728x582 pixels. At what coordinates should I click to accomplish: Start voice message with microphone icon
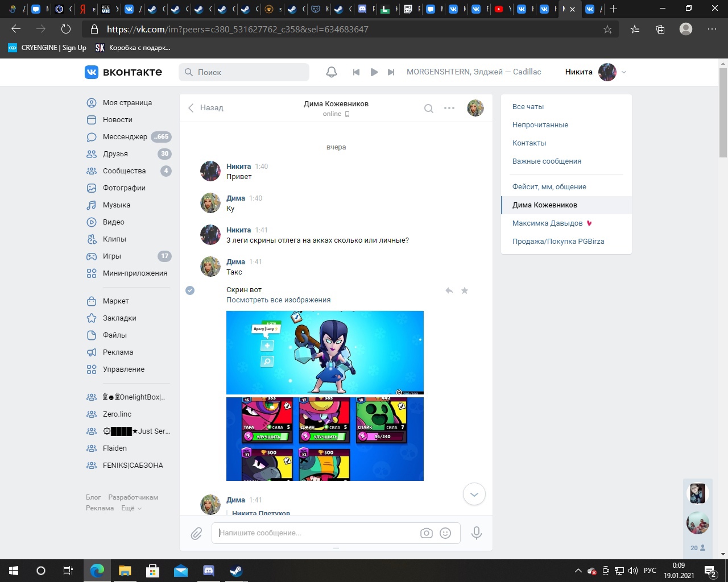coord(477,533)
